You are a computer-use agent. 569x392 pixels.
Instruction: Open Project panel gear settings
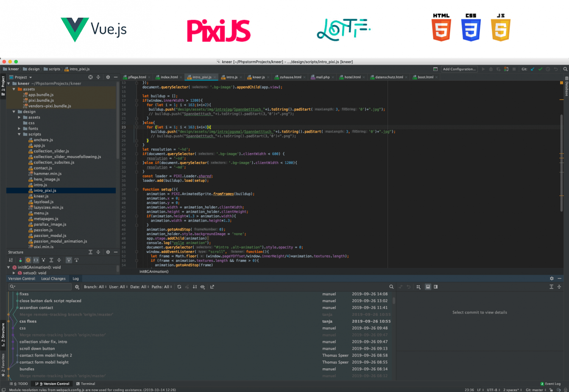108,77
